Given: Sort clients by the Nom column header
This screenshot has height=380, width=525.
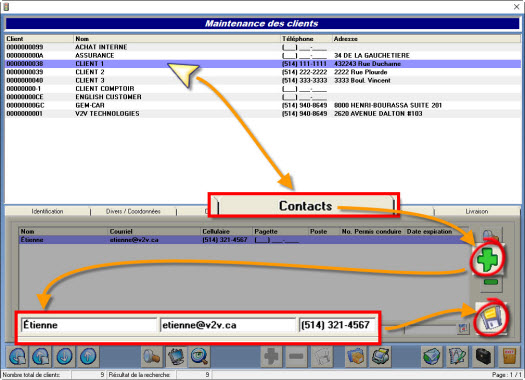Looking at the screenshot, I should [x=177, y=39].
